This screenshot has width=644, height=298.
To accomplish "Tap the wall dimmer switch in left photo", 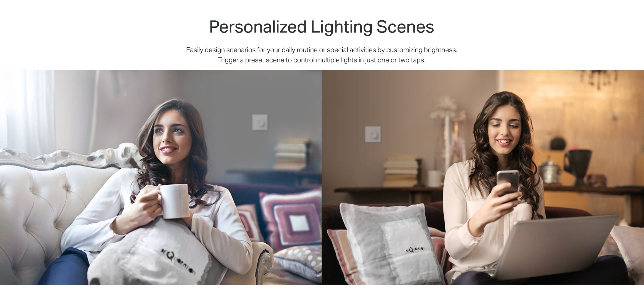I will coord(260,122).
